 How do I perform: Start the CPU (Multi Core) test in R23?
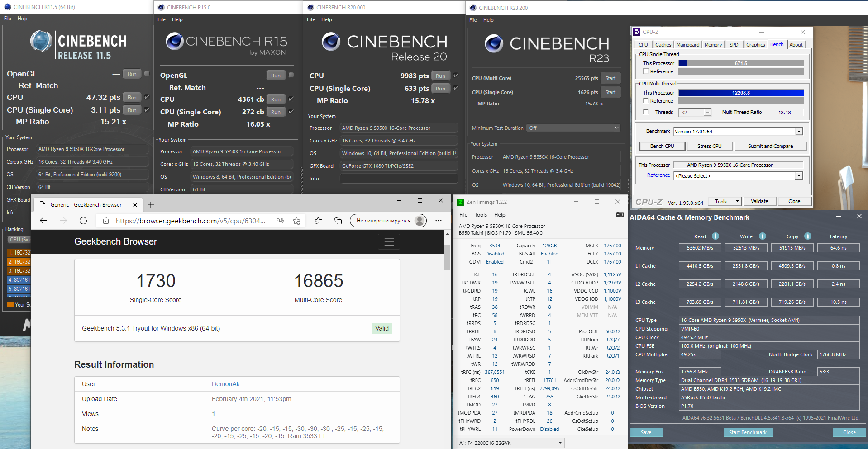(610, 78)
